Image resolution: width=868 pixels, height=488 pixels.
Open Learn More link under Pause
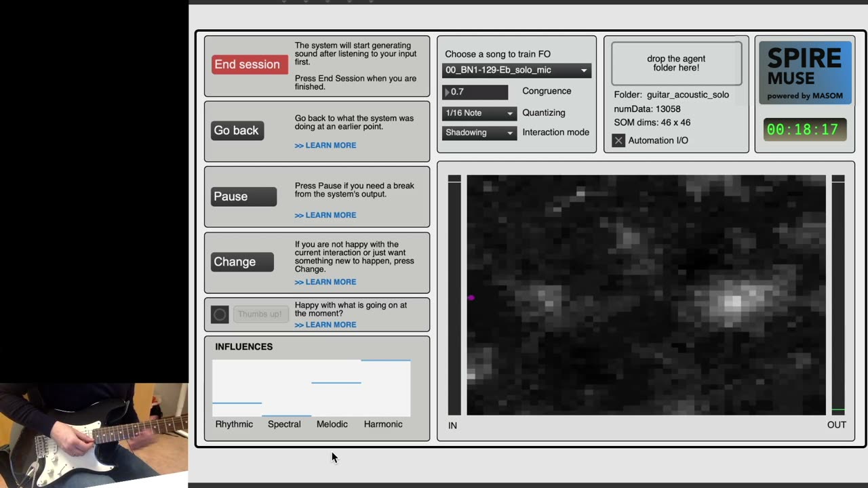coord(325,216)
